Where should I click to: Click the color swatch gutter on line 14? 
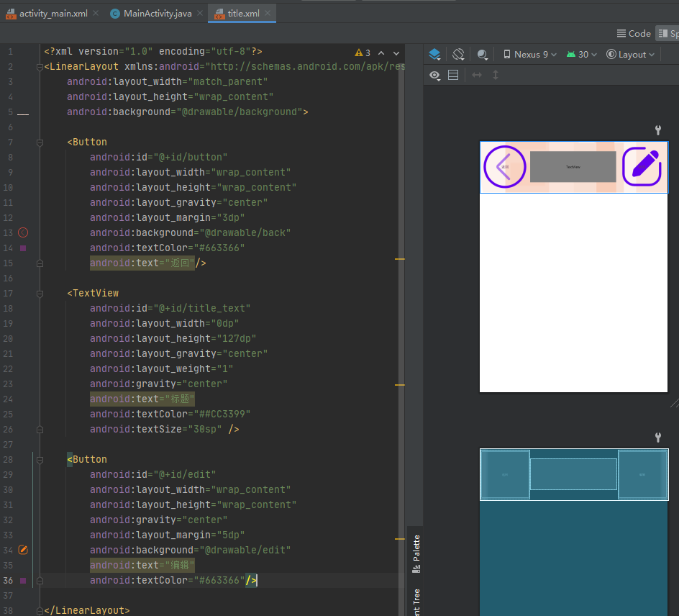[x=23, y=248]
